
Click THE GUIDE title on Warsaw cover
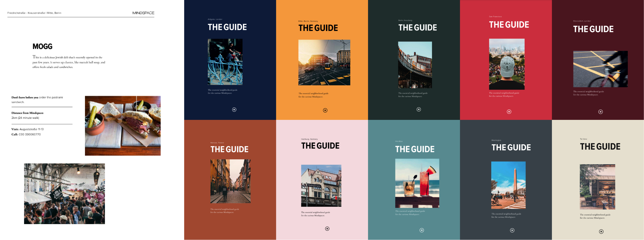click(x=229, y=149)
